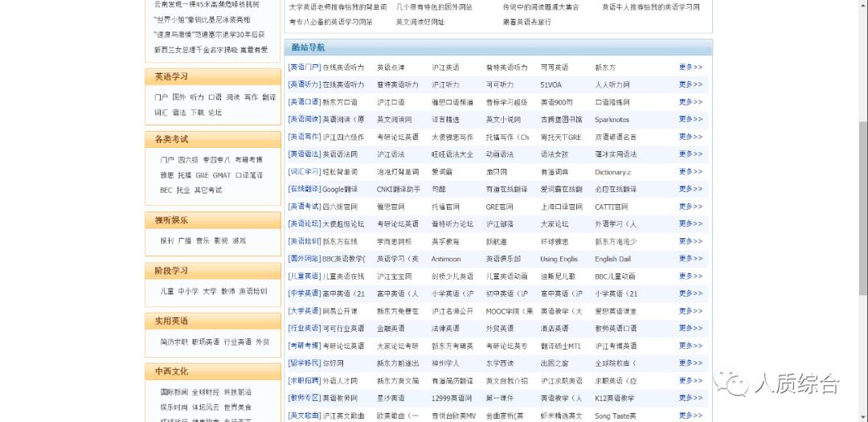Click 翻译 under 英语学习 sidebar
Screen dimensions: 868x422
[x=269, y=97]
